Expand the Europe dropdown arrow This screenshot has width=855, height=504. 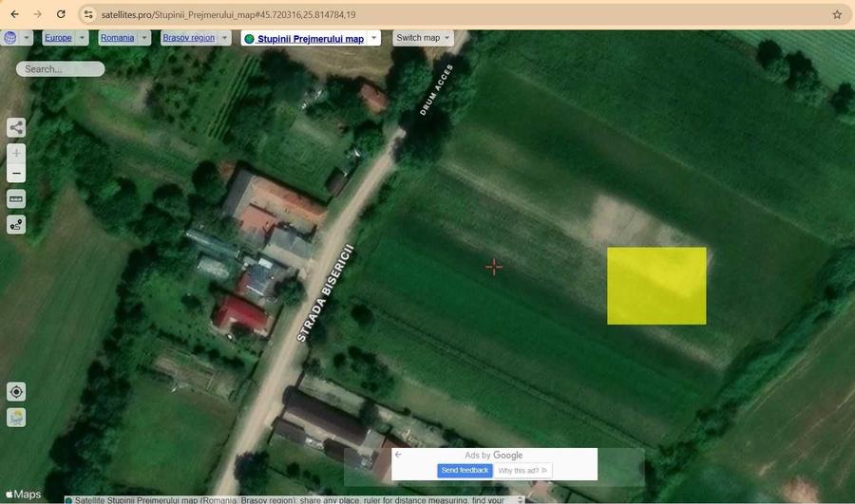(82, 38)
